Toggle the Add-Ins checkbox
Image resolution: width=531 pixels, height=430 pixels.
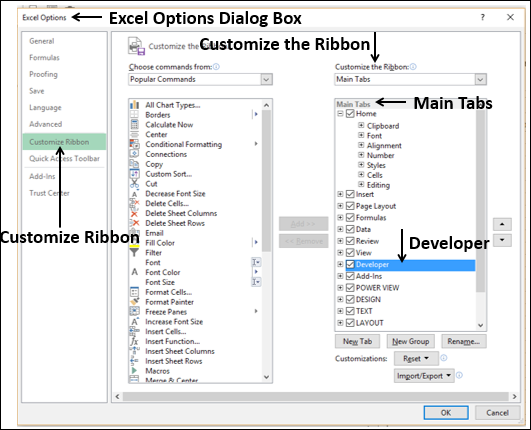pos(350,276)
